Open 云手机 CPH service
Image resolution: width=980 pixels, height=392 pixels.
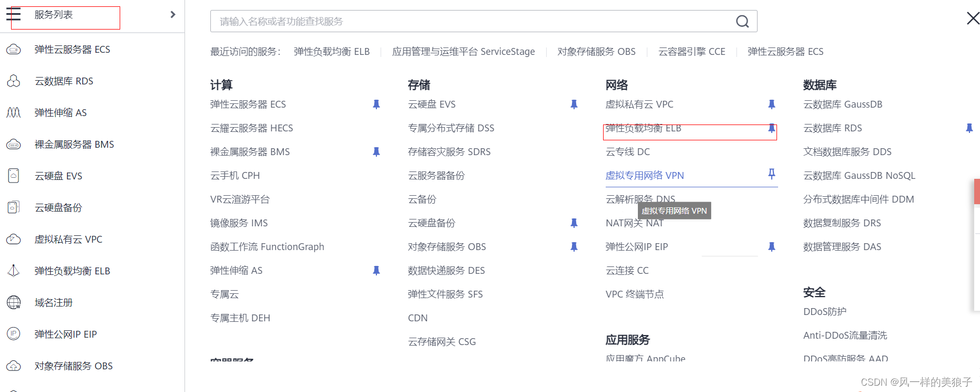click(235, 176)
